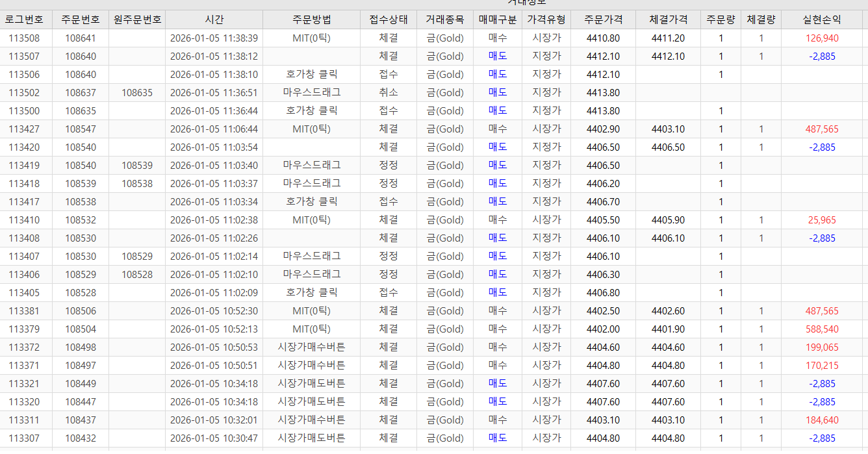868x454 pixels.
Task: Select order price 4402.90
Action: (x=603, y=129)
